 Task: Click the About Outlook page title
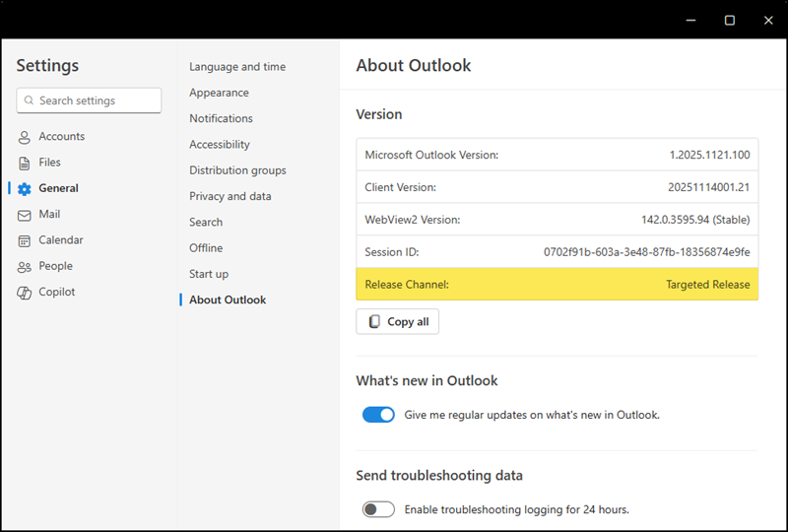(413, 65)
